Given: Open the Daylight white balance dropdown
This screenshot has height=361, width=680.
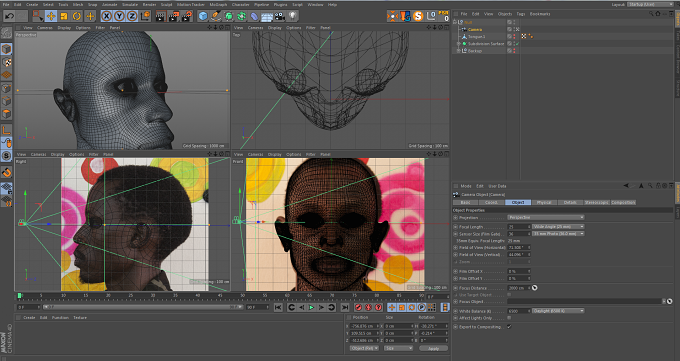Looking at the screenshot, I should pos(558,311).
